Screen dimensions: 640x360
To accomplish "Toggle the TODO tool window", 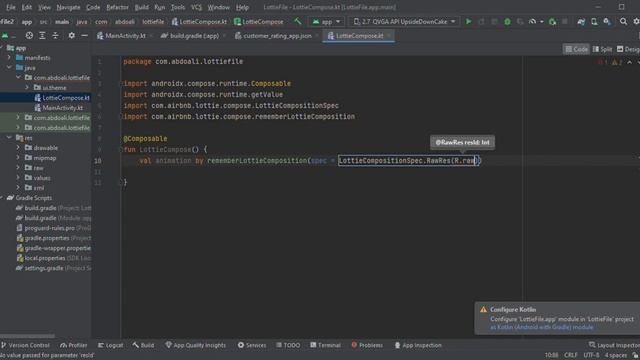I will point(288,345).
